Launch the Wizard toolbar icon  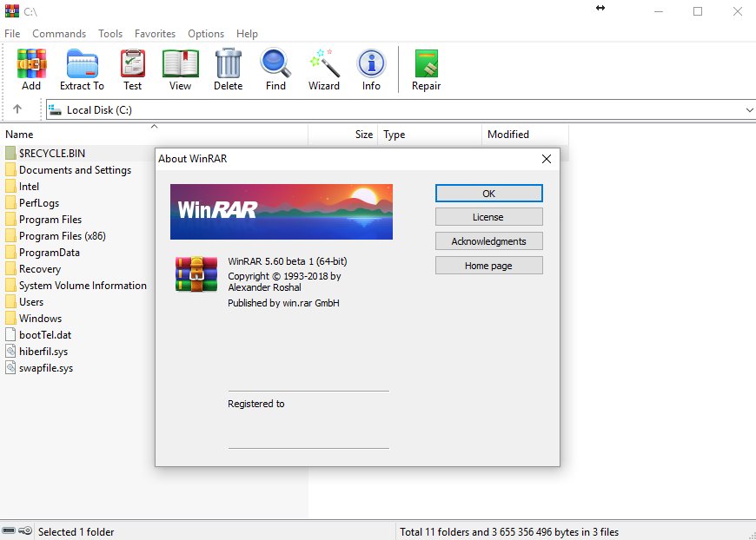323,65
